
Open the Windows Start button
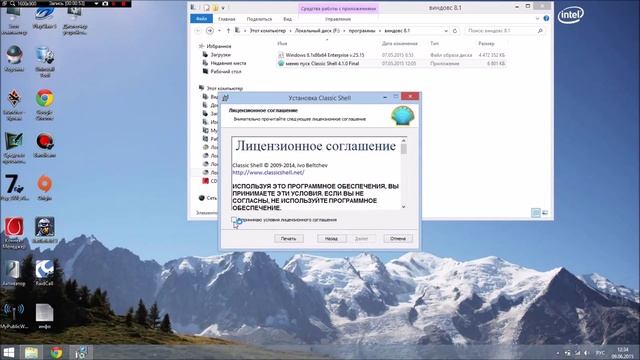(x=9, y=352)
